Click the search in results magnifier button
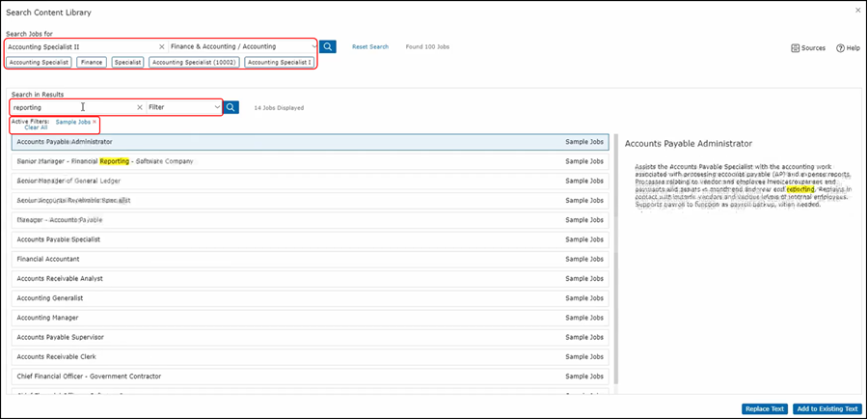This screenshot has width=868, height=420. point(231,107)
